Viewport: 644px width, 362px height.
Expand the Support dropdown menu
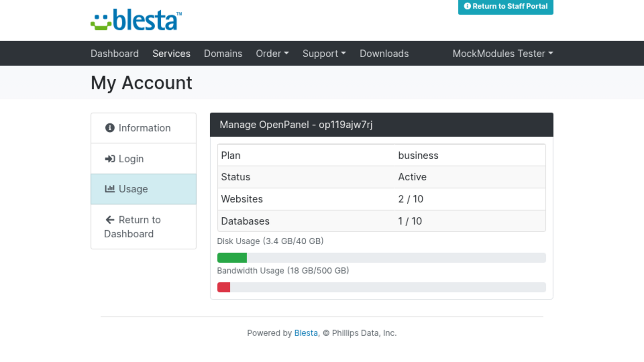324,53
